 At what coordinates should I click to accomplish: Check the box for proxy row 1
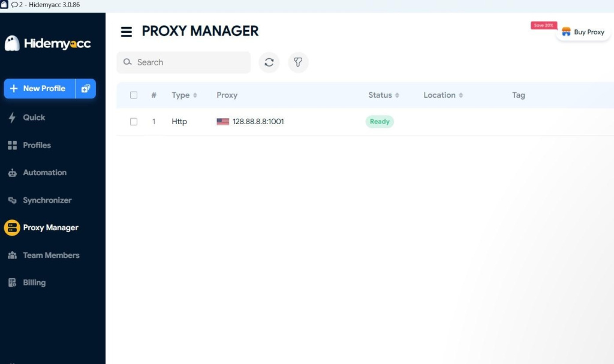click(x=134, y=122)
